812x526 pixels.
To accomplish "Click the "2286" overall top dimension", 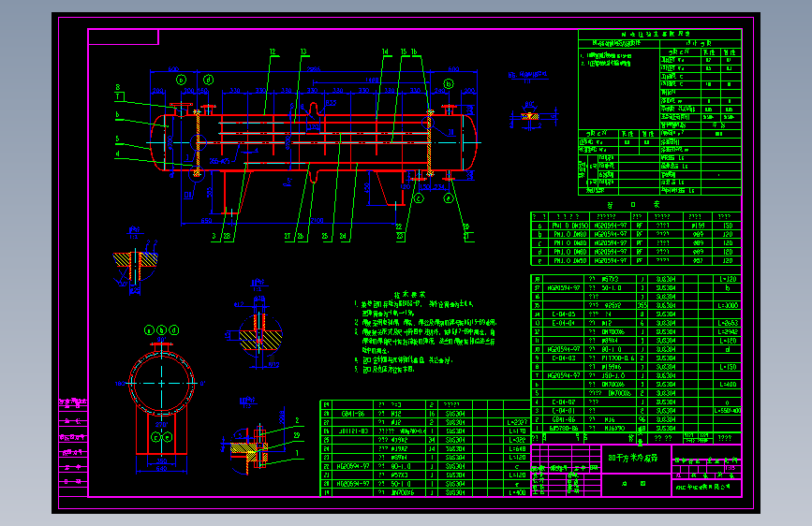I will (x=314, y=69).
